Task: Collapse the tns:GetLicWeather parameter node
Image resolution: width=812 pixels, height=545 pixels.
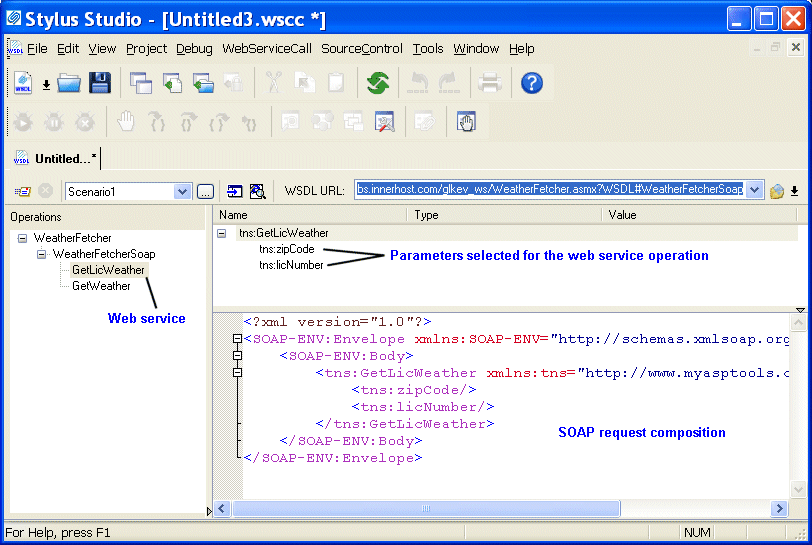Action: (x=222, y=233)
